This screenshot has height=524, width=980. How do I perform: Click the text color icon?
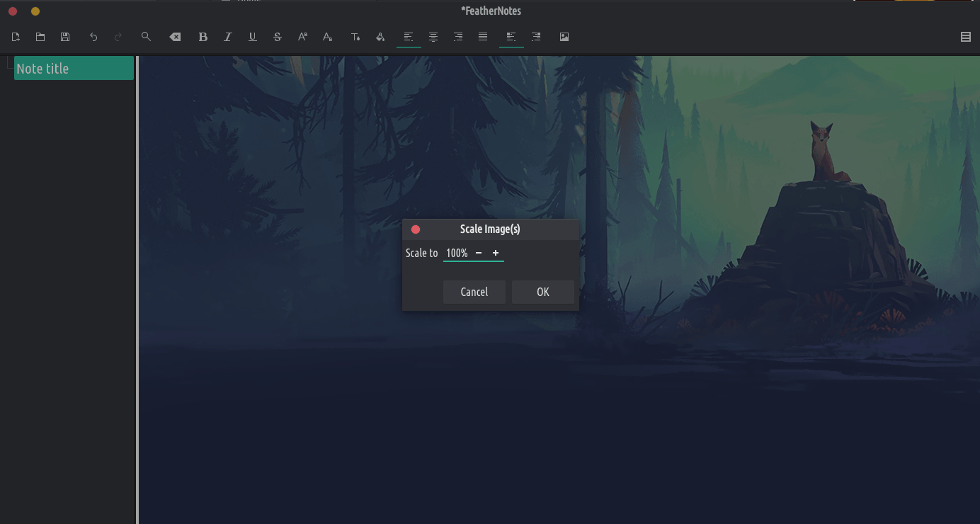coord(355,37)
